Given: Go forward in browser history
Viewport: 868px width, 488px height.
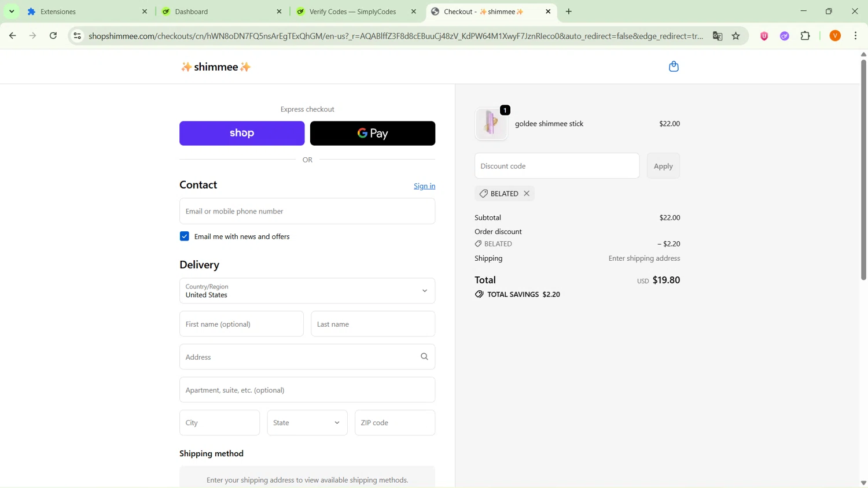Looking at the screenshot, I should (x=33, y=36).
